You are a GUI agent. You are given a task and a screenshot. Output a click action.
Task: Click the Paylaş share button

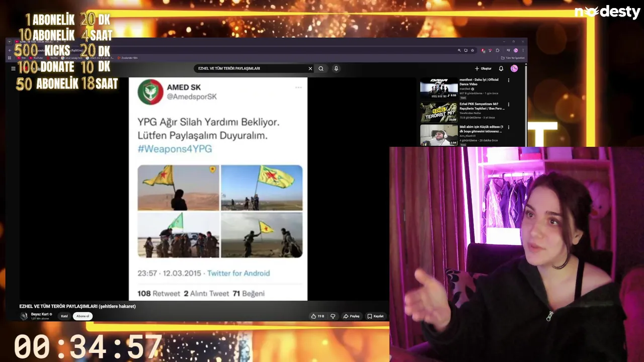click(x=352, y=316)
